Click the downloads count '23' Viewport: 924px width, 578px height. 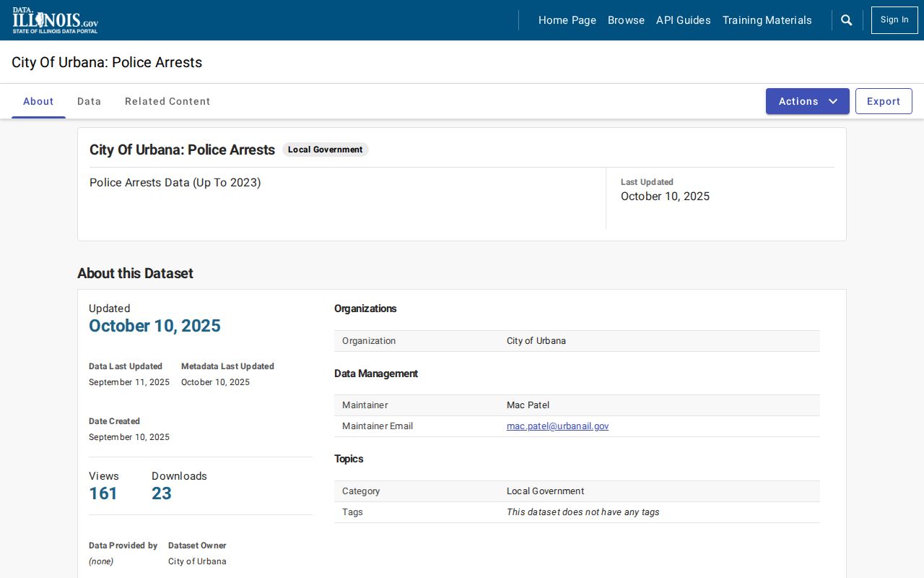tap(162, 493)
